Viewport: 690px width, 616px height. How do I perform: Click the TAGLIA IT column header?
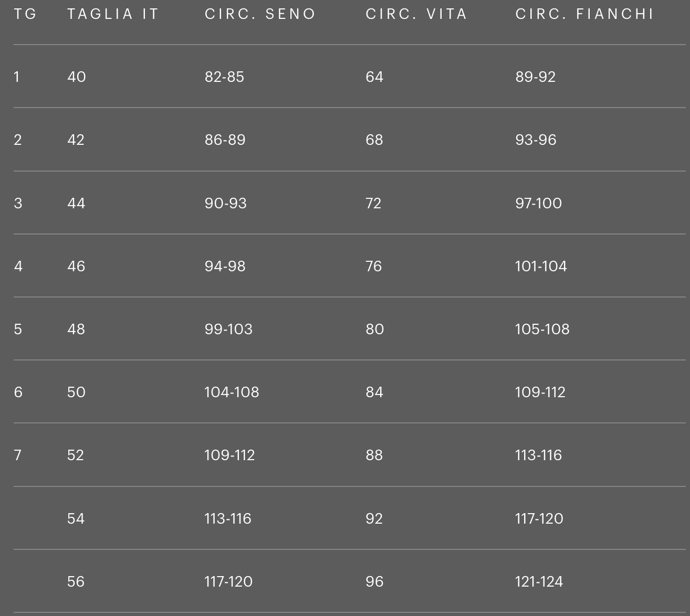point(113,14)
